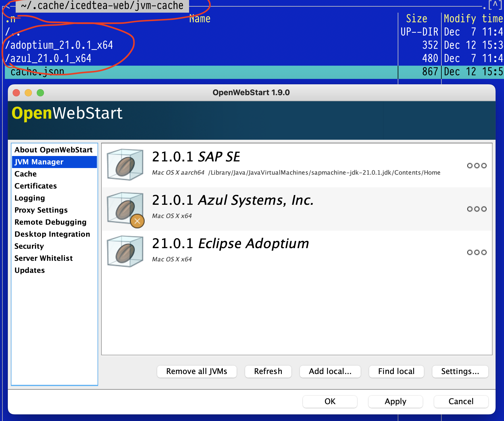Click the orange X badge on Azul JVM

click(x=137, y=221)
